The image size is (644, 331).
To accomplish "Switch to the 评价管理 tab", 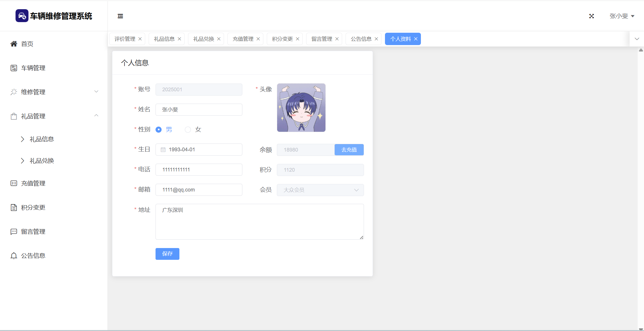I will click(x=125, y=39).
